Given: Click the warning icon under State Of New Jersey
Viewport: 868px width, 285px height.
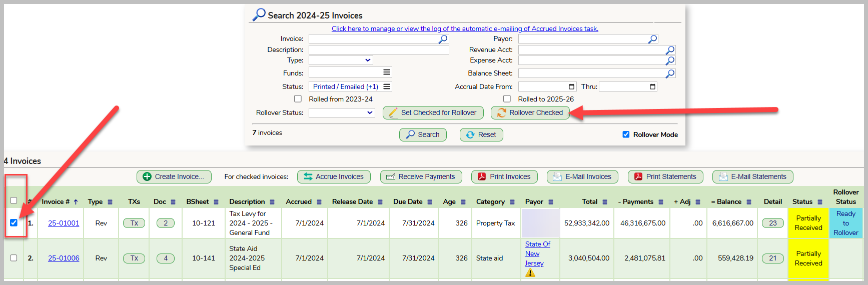Looking at the screenshot, I should pyautogui.click(x=530, y=272).
